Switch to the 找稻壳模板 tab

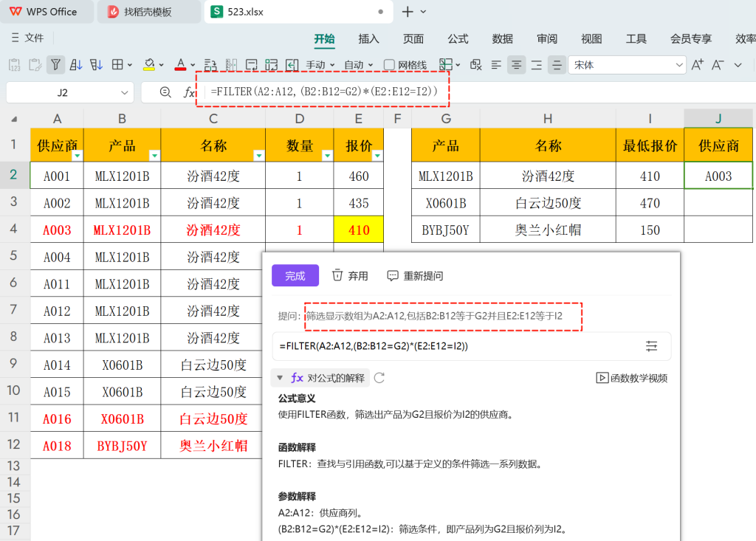149,12
